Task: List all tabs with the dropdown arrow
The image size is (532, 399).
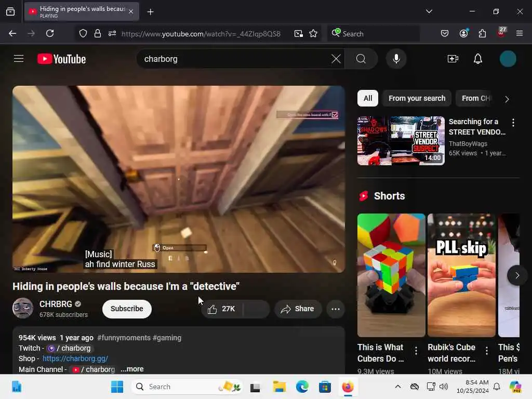Action: point(429,11)
